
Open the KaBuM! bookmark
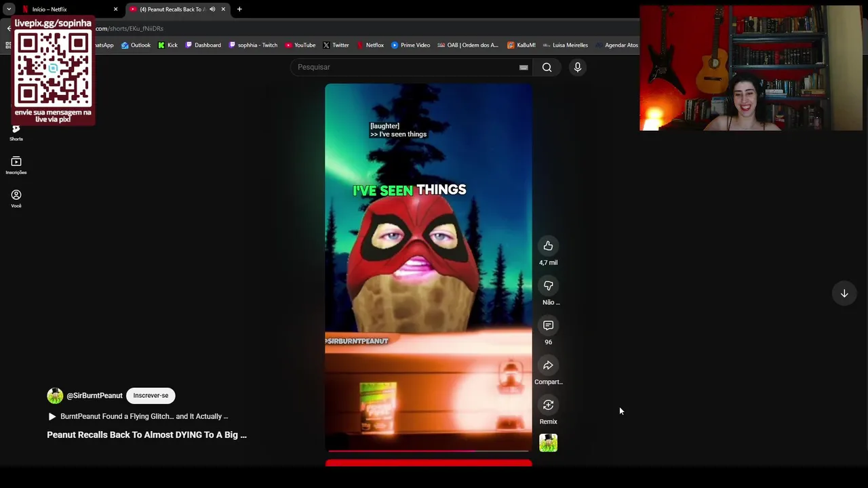click(x=521, y=45)
